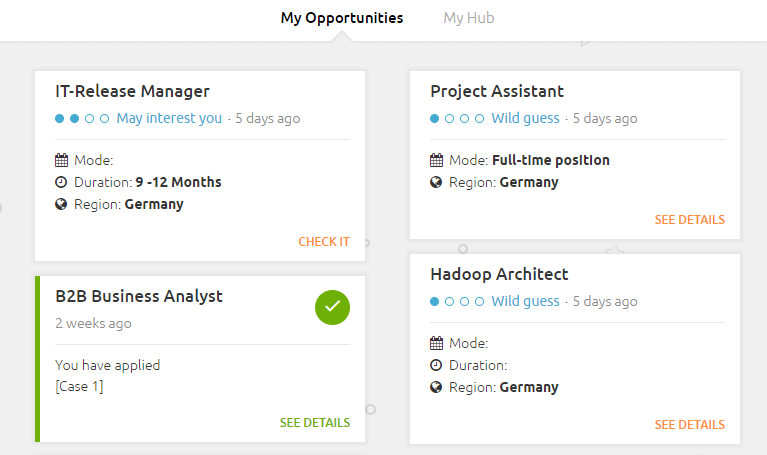The height and width of the screenshot is (455, 767).
Task: Open SEE DETAILS for Hadoop Architect
Action: (690, 425)
